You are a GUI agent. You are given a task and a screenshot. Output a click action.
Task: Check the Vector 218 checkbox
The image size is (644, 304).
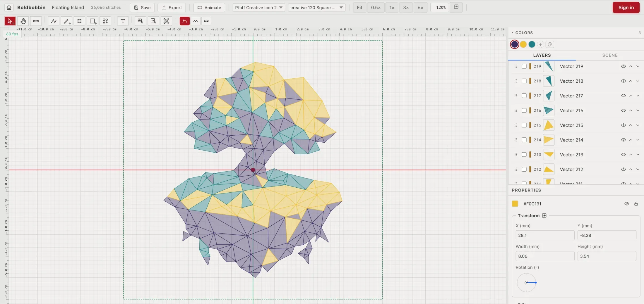(524, 81)
